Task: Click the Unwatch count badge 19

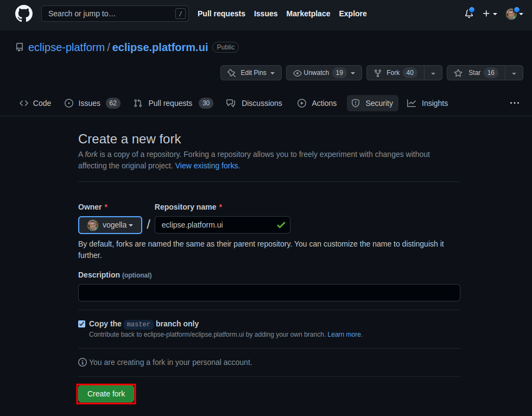Action: click(339, 73)
